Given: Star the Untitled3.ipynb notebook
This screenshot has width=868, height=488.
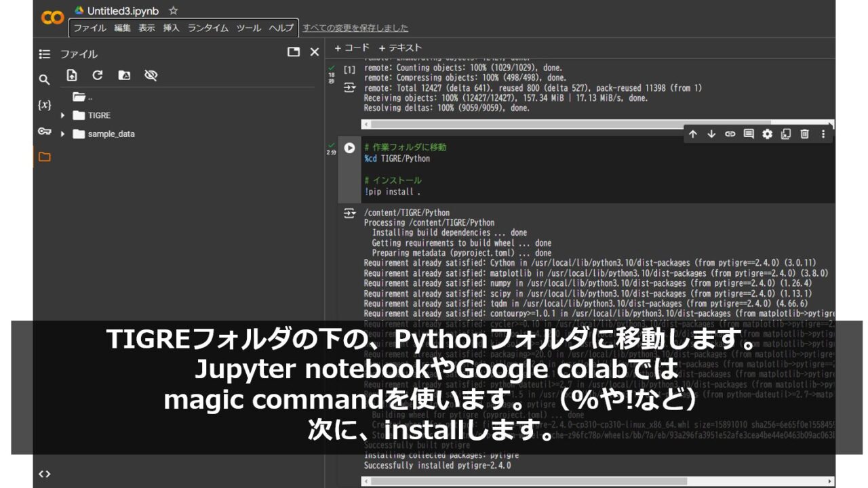Looking at the screenshot, I should [x=173, y=10].
